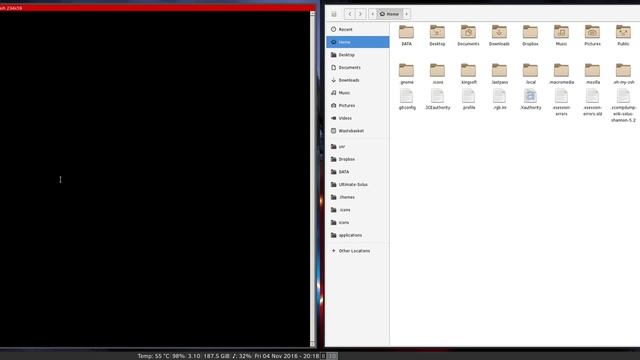The width and height of the screenshot is (640, 360).
Task: Select the Desktop folder icon in file grid
Action: (437, 32)
